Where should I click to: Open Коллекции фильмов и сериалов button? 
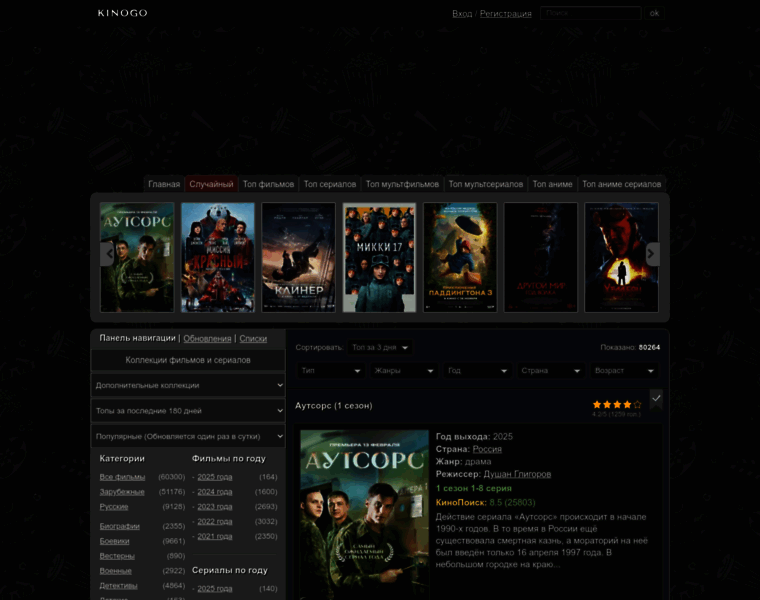(188, 360)
